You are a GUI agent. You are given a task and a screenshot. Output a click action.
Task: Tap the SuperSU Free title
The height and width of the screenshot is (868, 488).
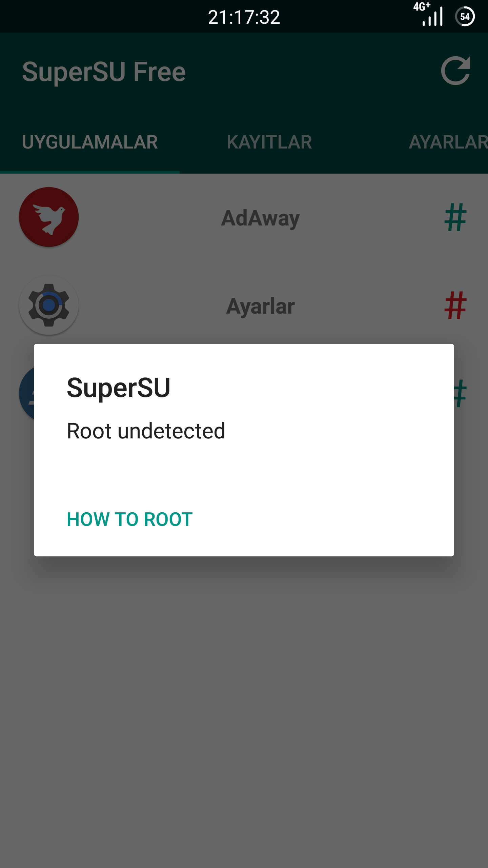pos(104,72)
